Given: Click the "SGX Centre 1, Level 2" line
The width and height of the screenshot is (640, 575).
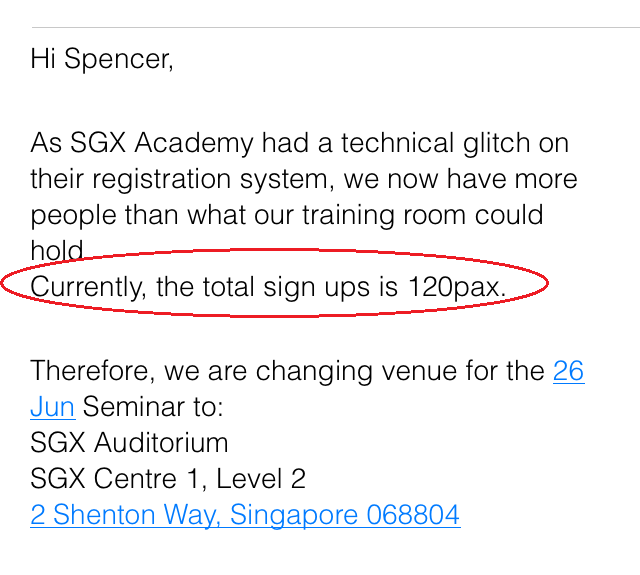Looking at the screenshot, I should pyautogui.click(x=168, y=479).
